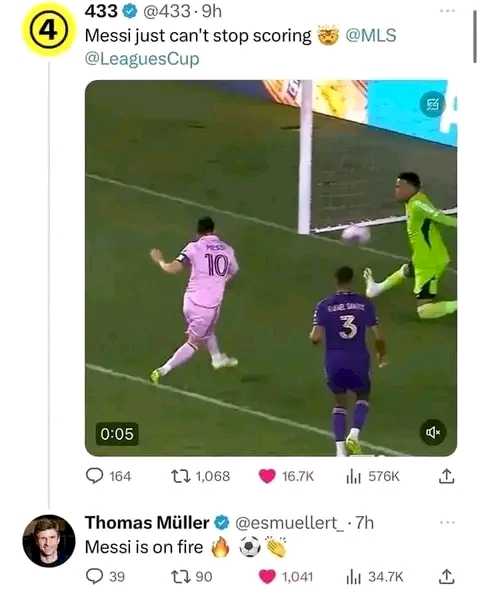Viewport: 480px width, 599px height.
Task: Open the 433 account name
Action: pyautogui.click(x=101, y=11)
